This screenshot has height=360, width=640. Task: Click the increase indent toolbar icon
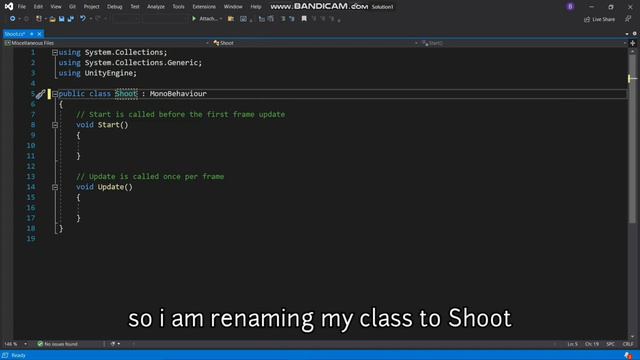271,19
